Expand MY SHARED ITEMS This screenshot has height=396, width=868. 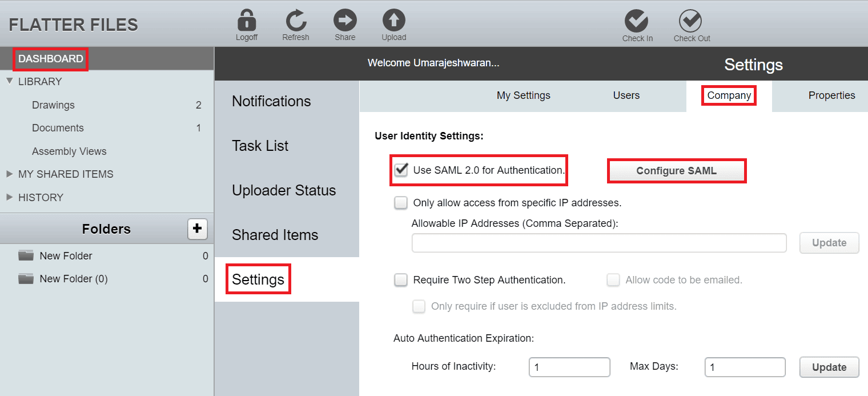coord(10,174)
